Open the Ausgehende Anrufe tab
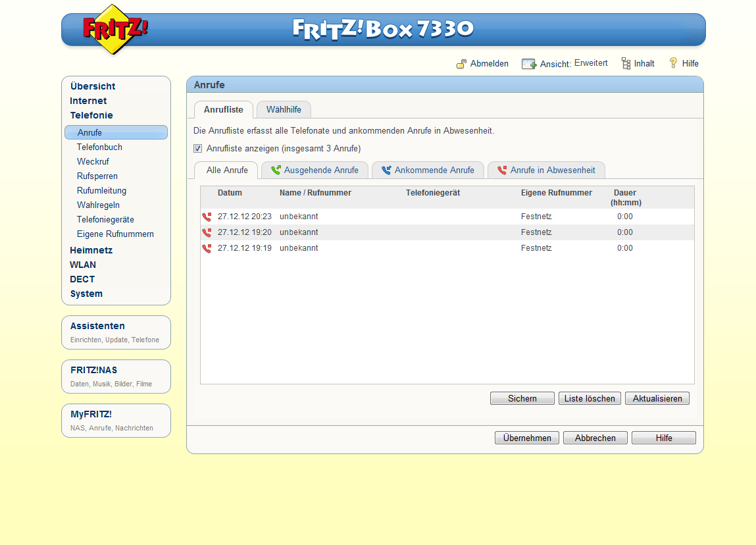Image resolution: width=756 pixels, height=545 pixels. 315,170
